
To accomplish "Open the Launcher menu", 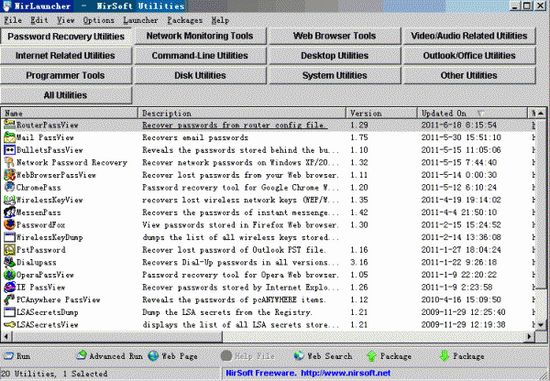I will click(x=140, y=20).
